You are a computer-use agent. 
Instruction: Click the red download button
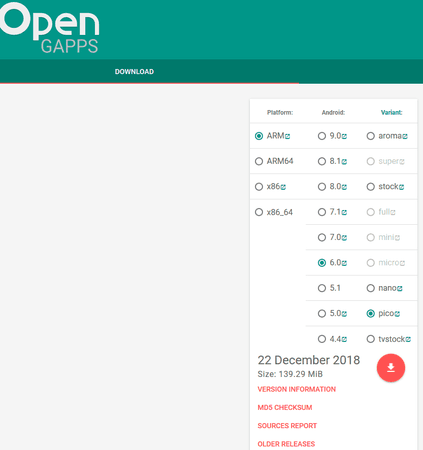(391, 368)
